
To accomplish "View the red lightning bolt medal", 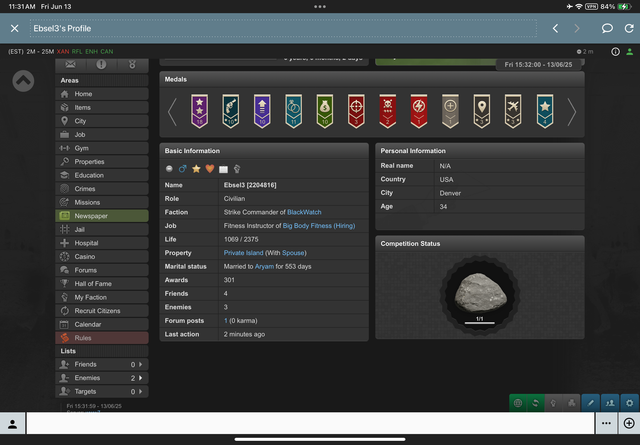I will pyautogui.click(x=419, y=111).
